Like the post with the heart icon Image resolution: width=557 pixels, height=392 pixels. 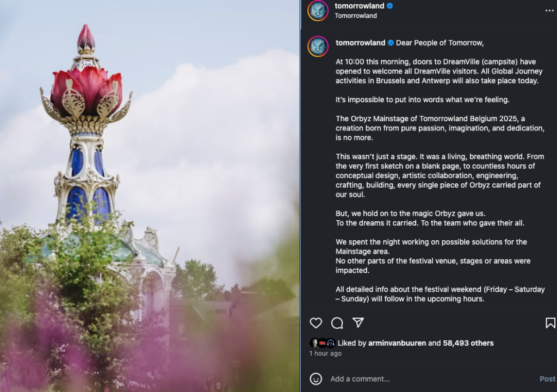tap(316, 323)
